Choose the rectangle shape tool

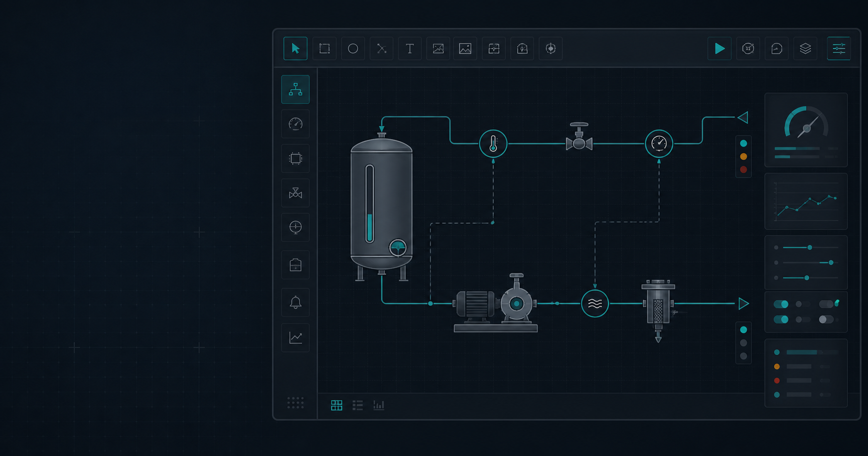point(325,49)
